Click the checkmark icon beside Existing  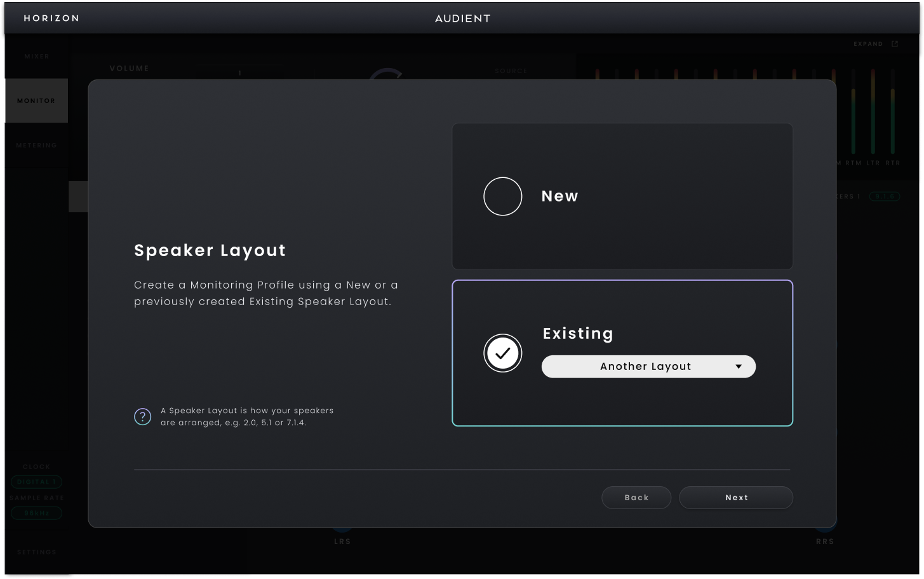pos(503,353)
